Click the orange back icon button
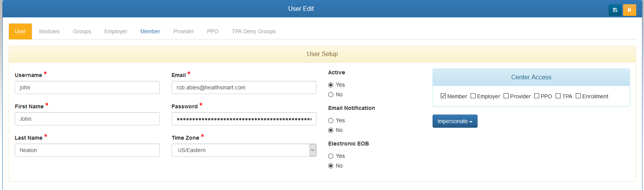 coord(629,10)
